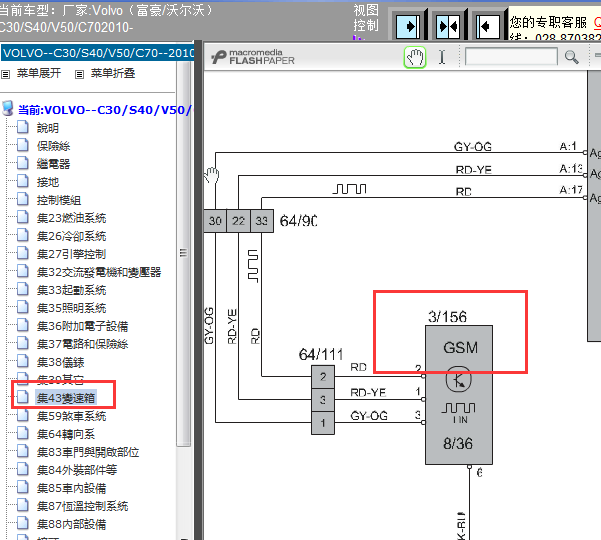This screenshot has width=601, height=540.
Task: Select the text selection cursor tool
Action: point(442,57)
